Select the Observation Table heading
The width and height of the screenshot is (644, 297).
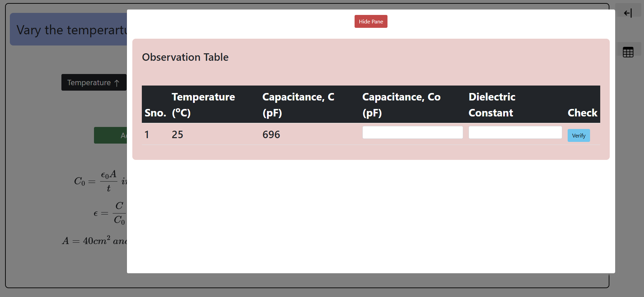point(185,57)
